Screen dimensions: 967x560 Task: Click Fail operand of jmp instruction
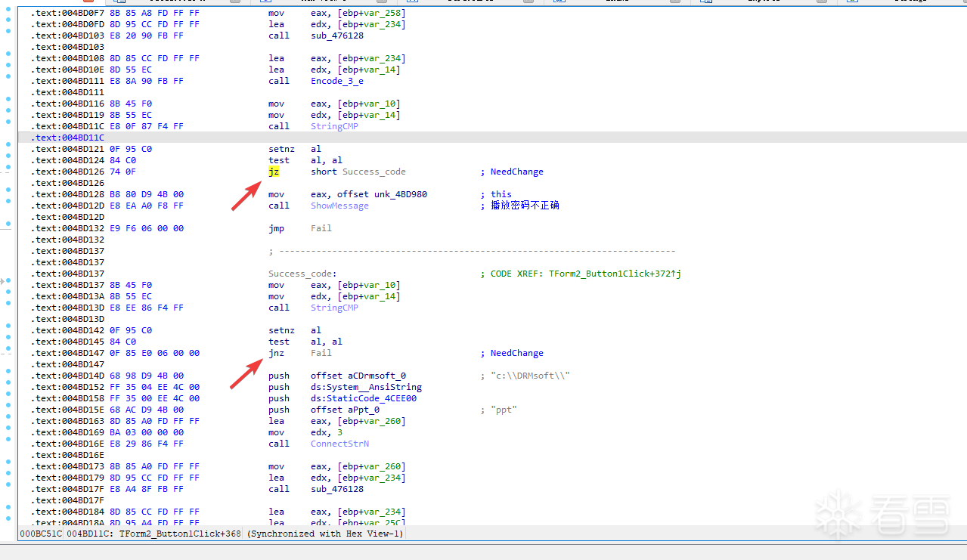[x=321, y=228]
